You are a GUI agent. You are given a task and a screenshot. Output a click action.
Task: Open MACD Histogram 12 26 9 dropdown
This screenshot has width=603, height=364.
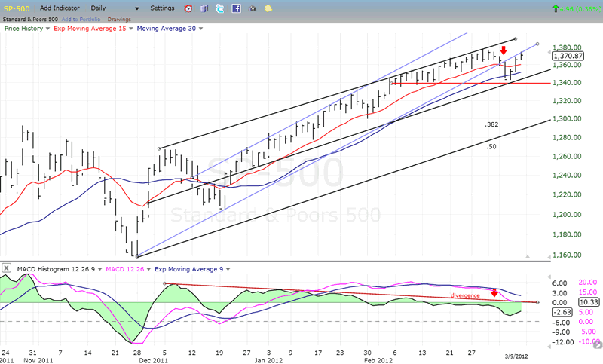pyautogui.click(x=100, y=269)
